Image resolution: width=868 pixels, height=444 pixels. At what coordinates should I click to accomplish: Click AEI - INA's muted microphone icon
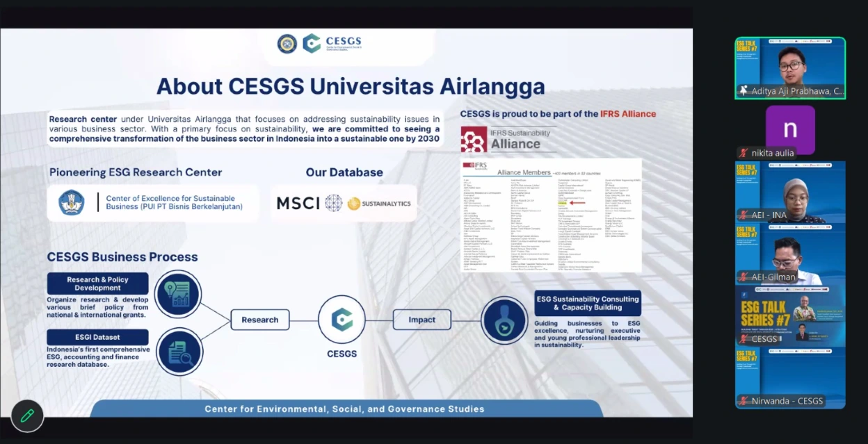(744, 215)
